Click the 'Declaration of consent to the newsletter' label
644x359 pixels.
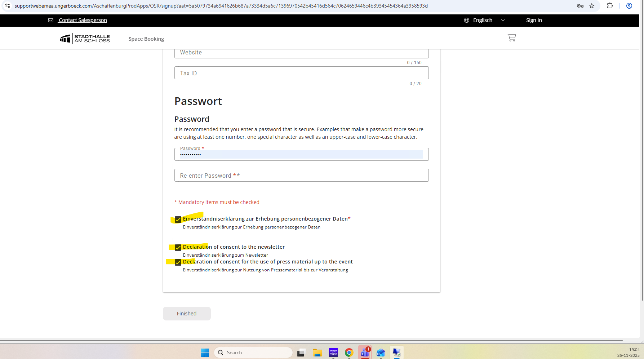(234, 247)
